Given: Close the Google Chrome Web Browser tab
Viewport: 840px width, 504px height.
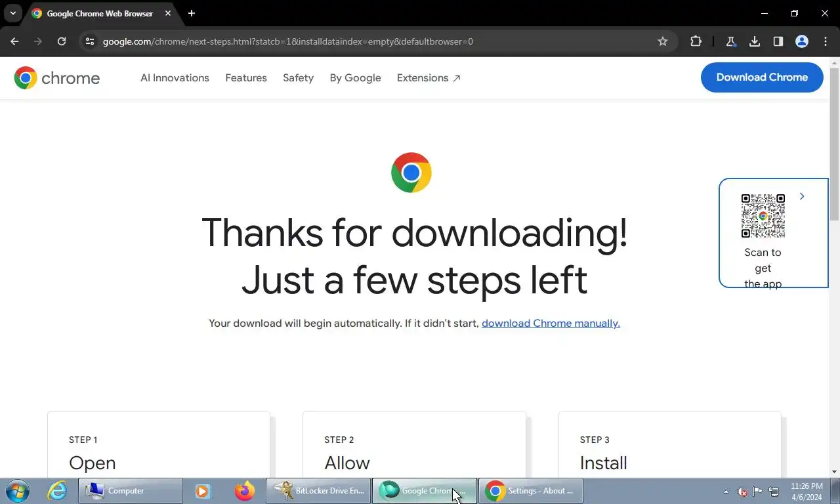Looking at the screenshot, I should [167, 13].
